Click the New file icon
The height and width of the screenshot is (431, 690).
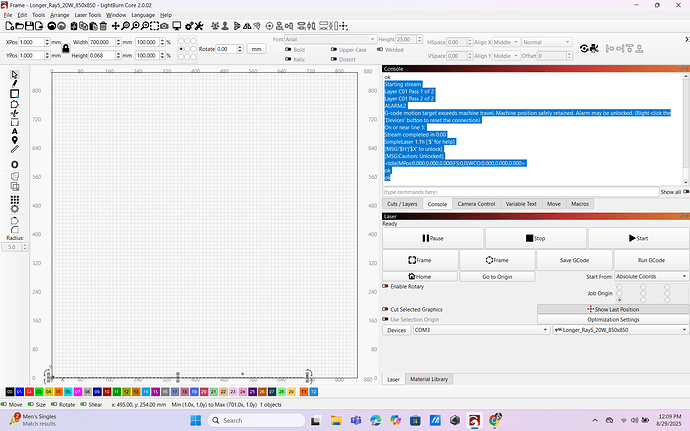coord(9,26)
